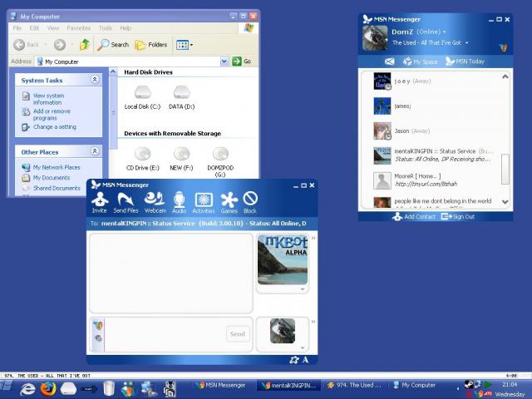Select the DOMZPOD (G:) drive
Screen dimensions: 532x399
[x=220, y=162]
